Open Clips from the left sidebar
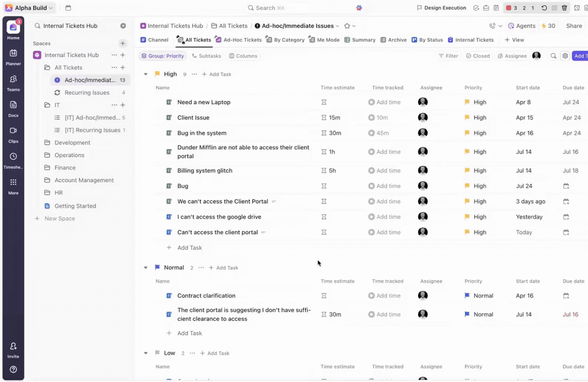The height and width of the screenshot is (382, 588). pos(13,134)
